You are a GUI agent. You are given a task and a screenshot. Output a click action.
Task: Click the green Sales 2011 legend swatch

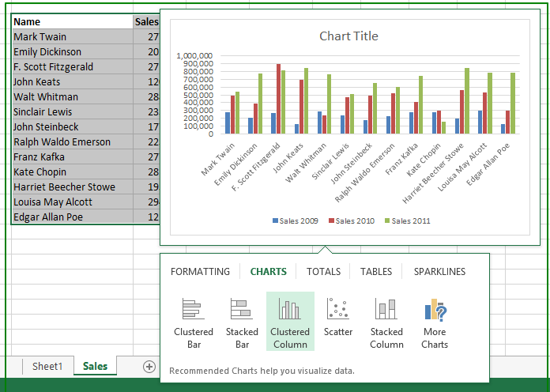[387, 220]
